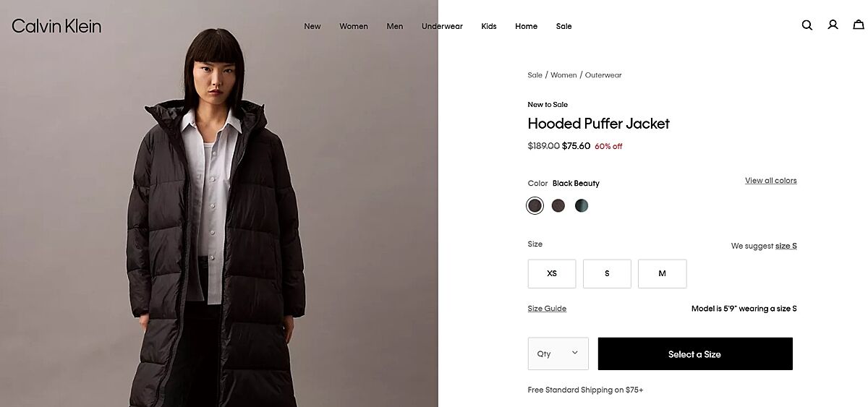Click the suggested size S link
The image size is (868, 407).
tap(786, 246)
